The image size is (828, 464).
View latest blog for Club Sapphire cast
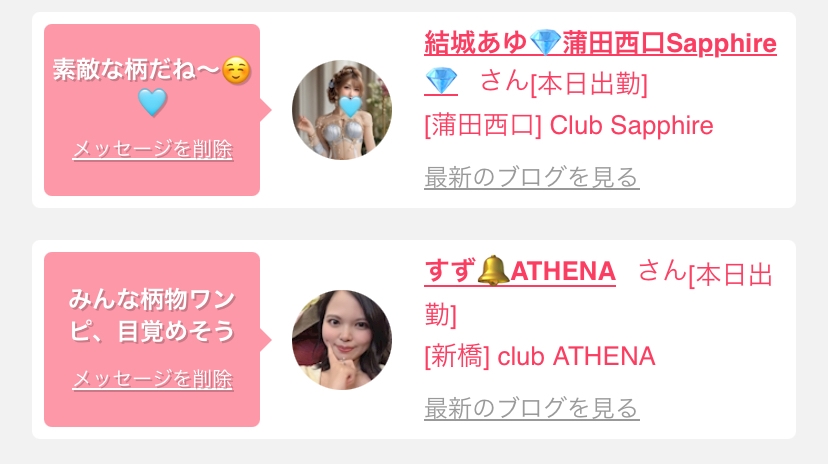tap(532, 177)
